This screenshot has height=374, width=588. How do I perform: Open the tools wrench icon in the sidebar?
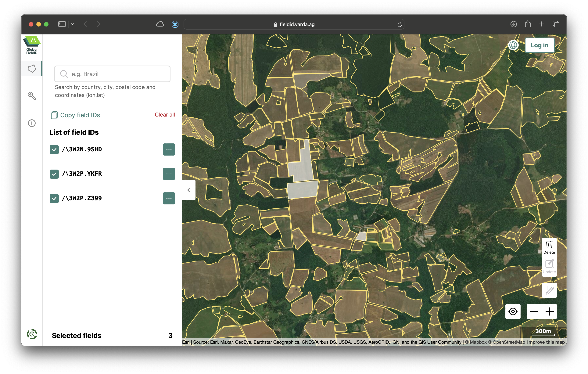(32, 96)
